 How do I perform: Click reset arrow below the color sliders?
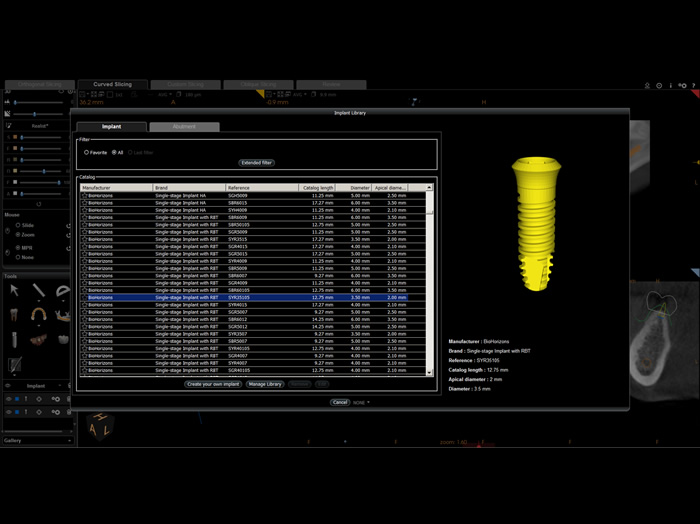point(39,204)
